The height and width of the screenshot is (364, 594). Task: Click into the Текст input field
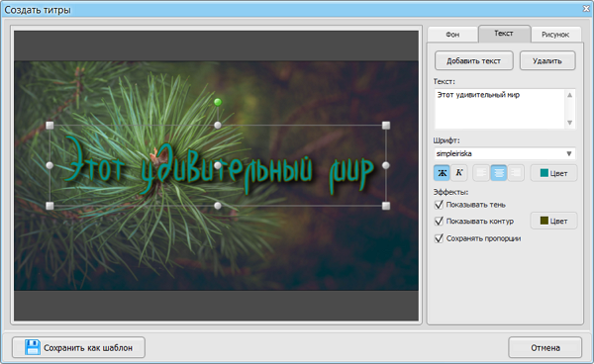point(499,109)
